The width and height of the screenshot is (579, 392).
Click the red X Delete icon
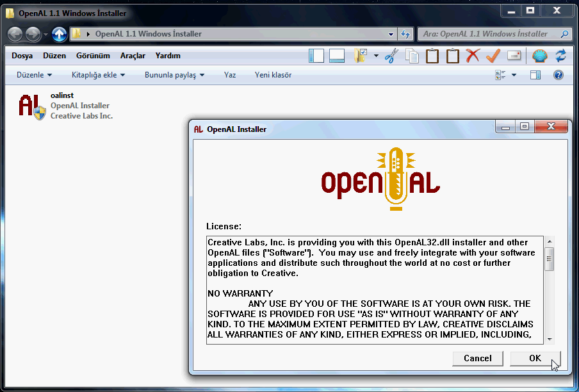tap(473, 56)
